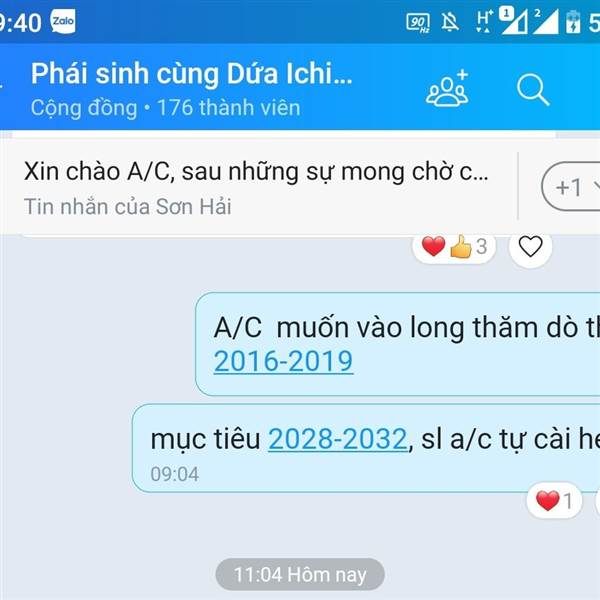
Task: Follow the 2016-2019 link
Action: (283, 361)
